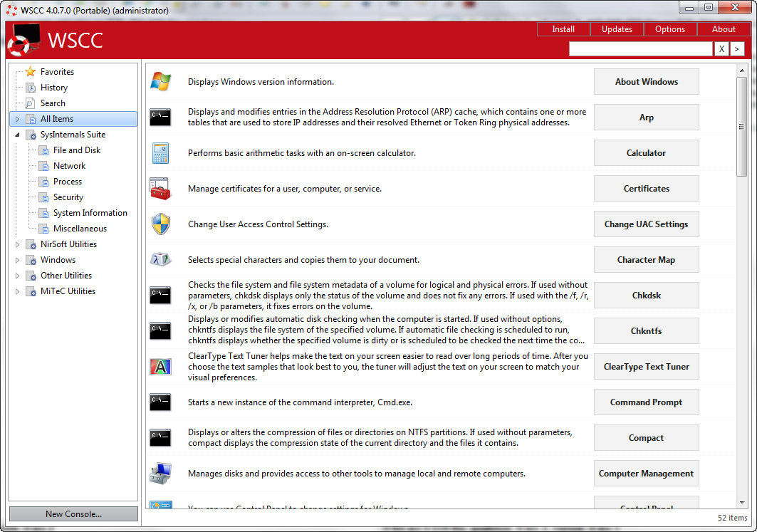Clear search with the X button
This screenshot has width=757, height=532.
(721, 49)
